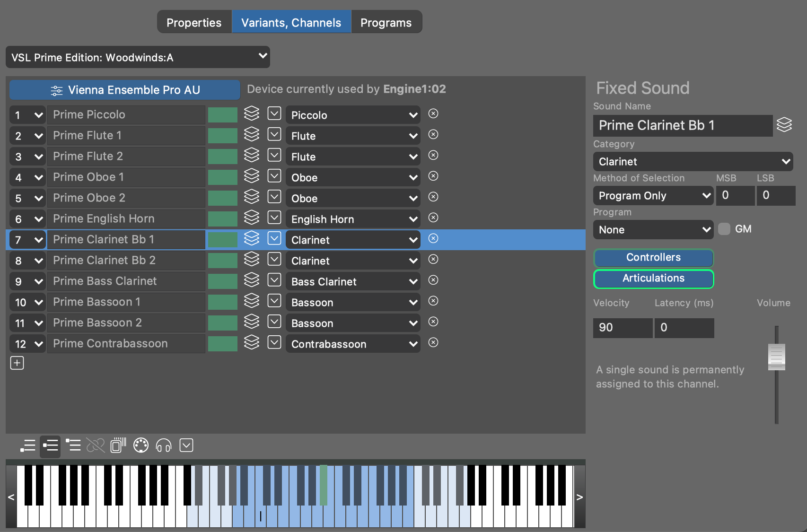Open Contrabassoon category dropdown
The image size is (807, 532).
click(x=353, y=344)
